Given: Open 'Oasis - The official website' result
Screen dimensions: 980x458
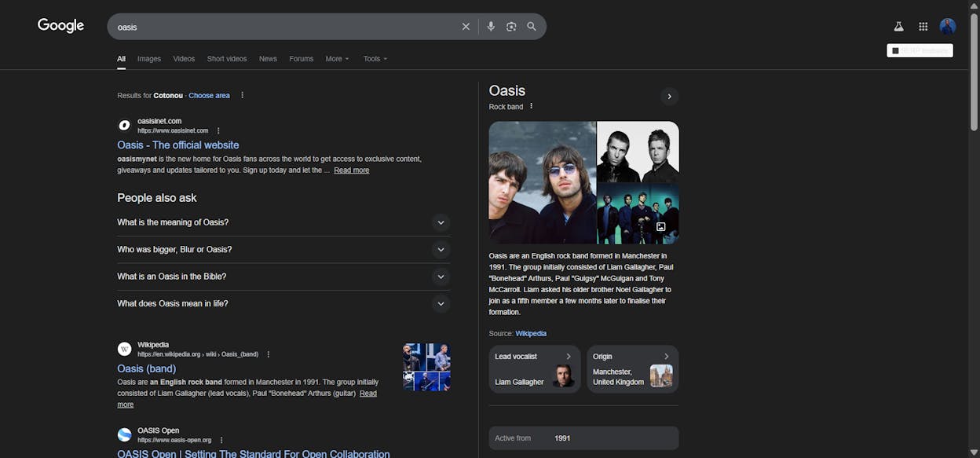Looking at the screenshot, I should [178, 145].
